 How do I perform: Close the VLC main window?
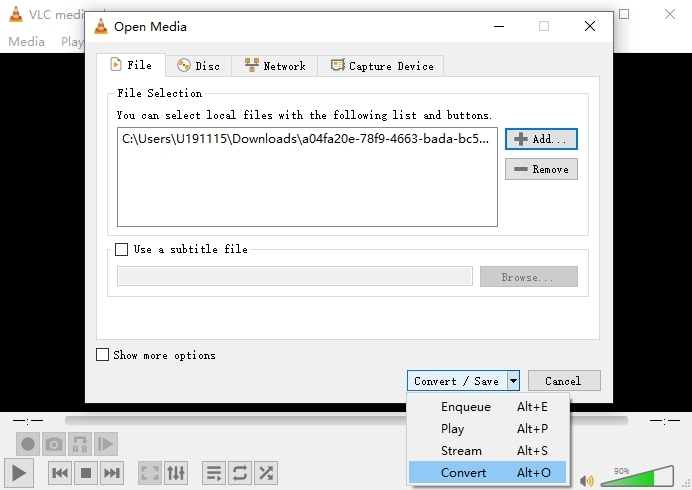click(670, 14)
